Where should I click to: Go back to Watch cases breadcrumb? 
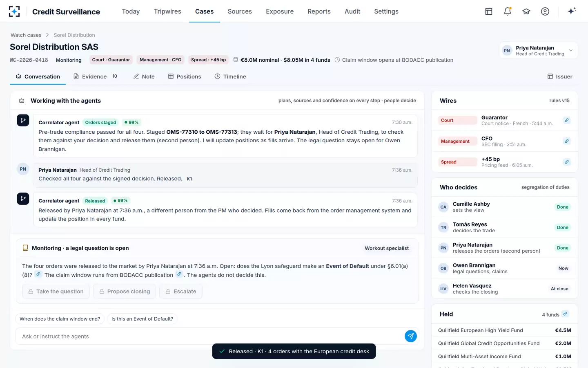point(26,35)
